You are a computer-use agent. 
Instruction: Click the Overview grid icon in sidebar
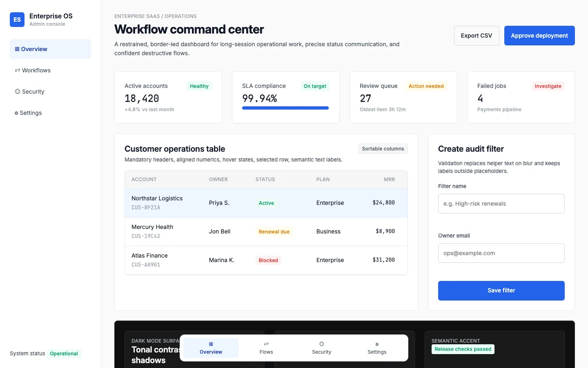(17, 49)
